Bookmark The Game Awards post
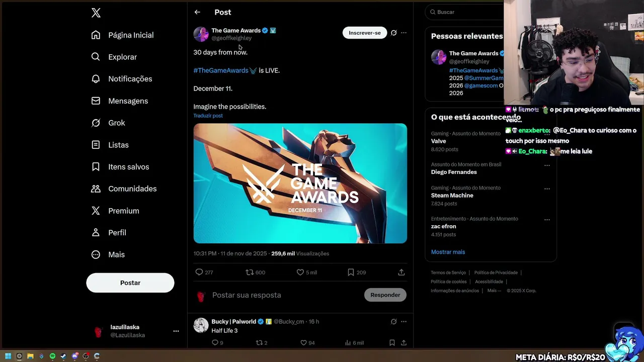Image resolution: width=644 pixels, height=362 pixels. tap(351, 272)
